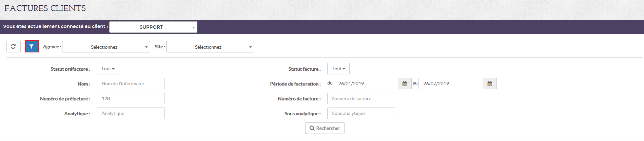Click the refresh icon button
644x141 pixels.
pyautogui.click(x=14, y=47)
